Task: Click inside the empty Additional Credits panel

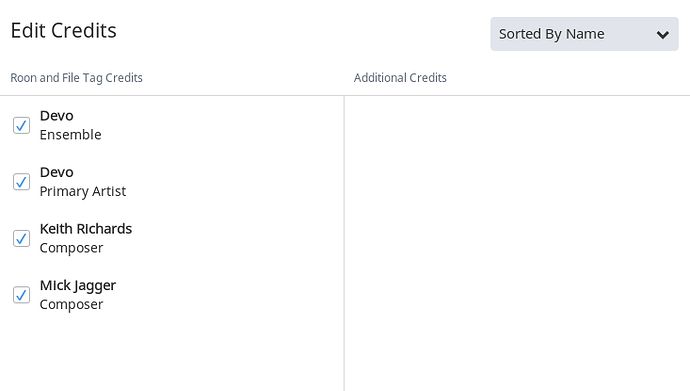Action: pos(518,243)
